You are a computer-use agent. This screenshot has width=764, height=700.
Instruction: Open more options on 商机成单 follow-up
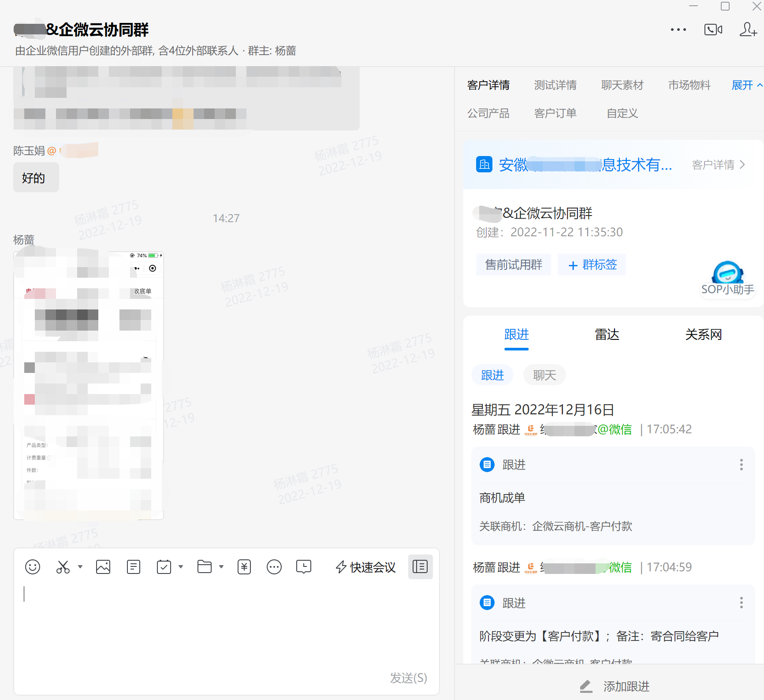(741, 465)
